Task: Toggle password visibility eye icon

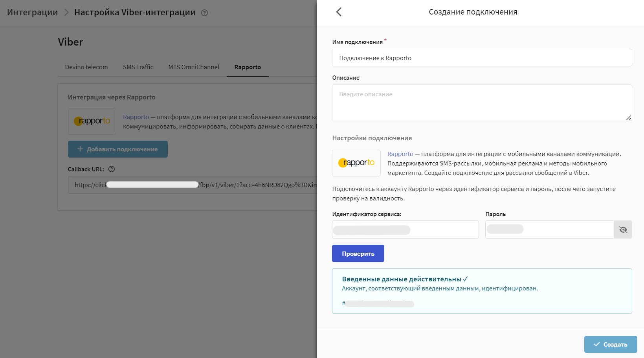Action: tap(623, 229)
